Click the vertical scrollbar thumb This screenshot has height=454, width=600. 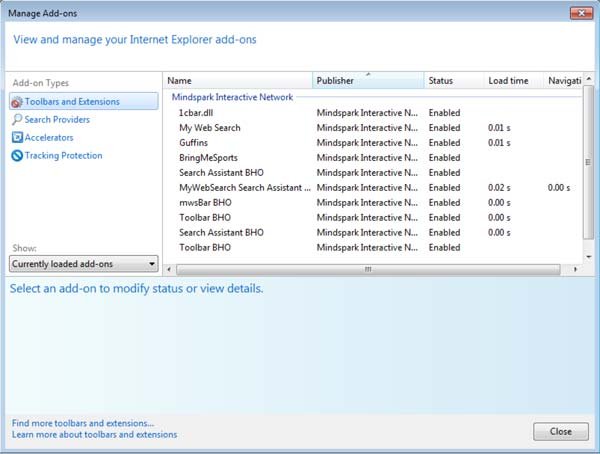pyautogui.click(x=589, y=162)
